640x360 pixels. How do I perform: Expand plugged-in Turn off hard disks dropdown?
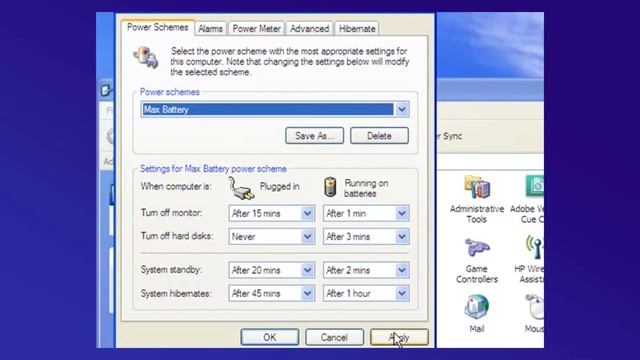(308, 236)
